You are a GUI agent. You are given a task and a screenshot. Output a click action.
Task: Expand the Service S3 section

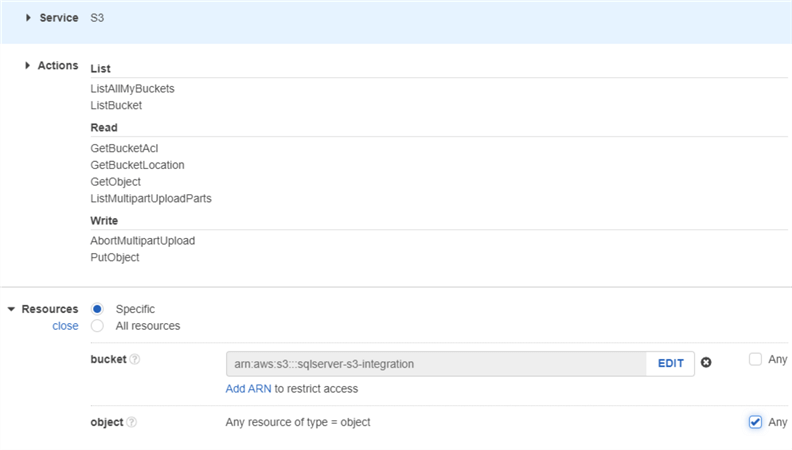(x=28, y=18)
